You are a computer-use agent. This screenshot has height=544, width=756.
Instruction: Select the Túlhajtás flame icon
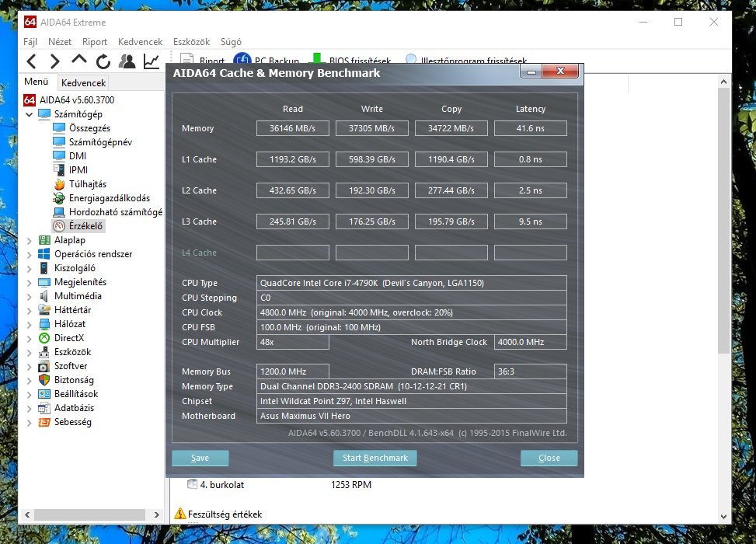59,183
